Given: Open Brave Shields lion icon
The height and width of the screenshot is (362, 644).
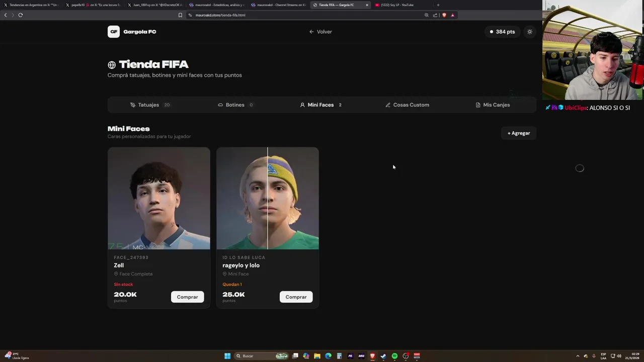Looking at the screenshot, I should click(x=444, y=15).
